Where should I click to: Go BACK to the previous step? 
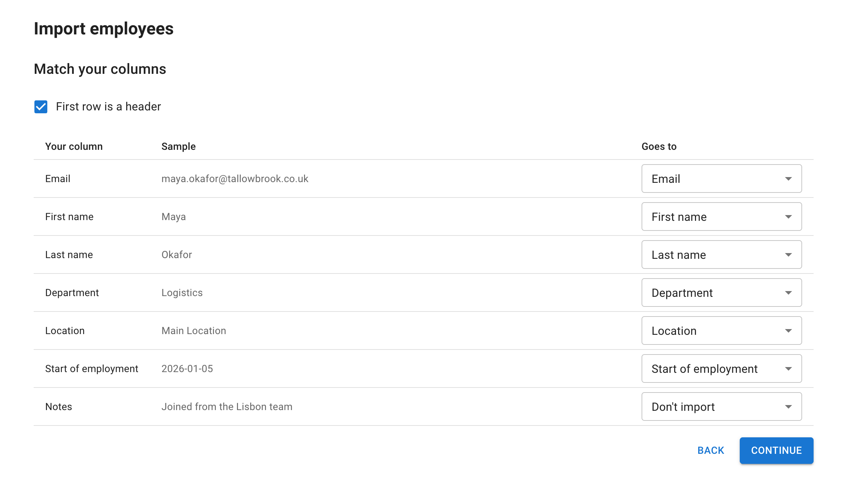(711, 450)
